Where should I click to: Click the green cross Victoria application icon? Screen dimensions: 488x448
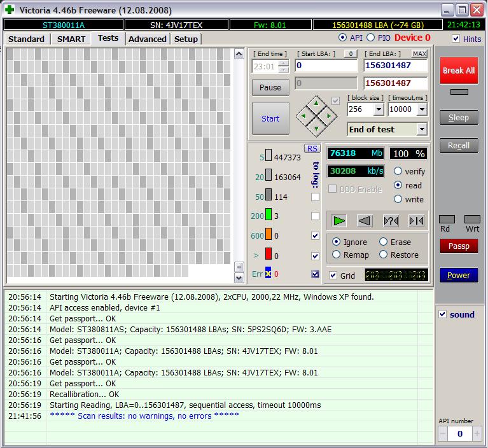[x=10, y=10]
